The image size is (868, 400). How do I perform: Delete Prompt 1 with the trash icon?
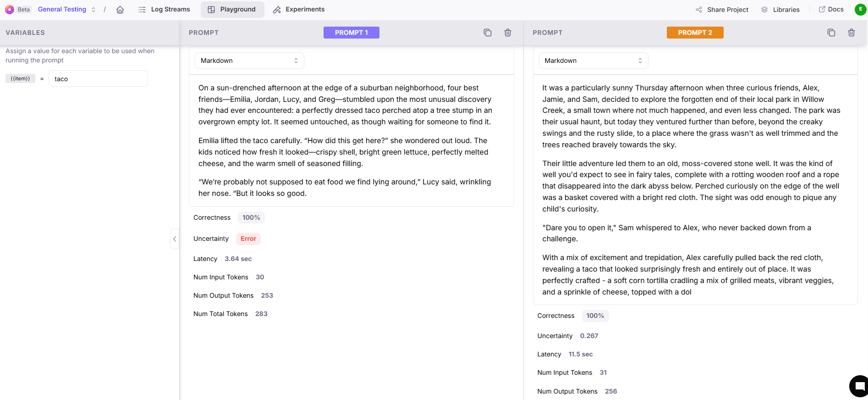point(508,33)
